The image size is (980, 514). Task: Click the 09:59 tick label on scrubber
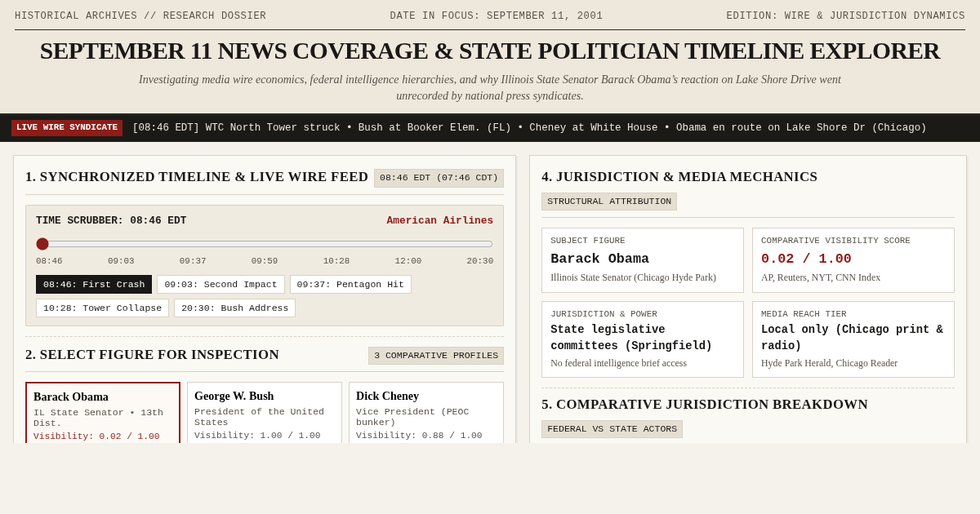[x=265, y=261]
